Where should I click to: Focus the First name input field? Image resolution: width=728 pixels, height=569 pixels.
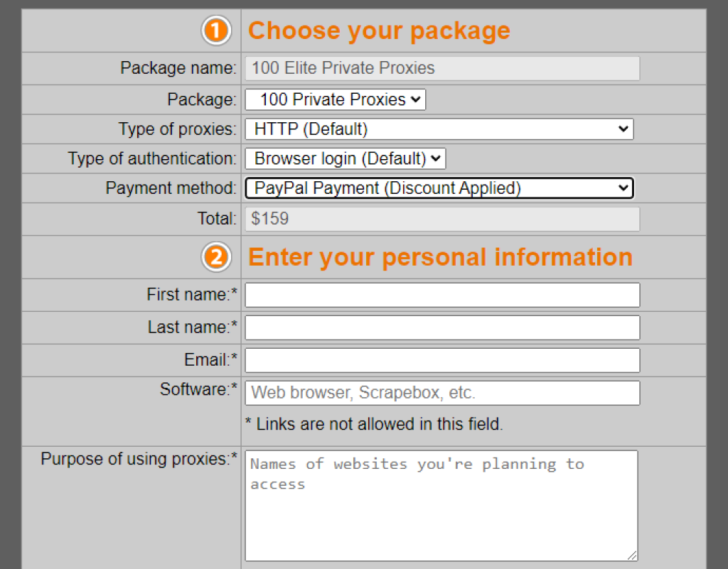(x=441, y=295)
